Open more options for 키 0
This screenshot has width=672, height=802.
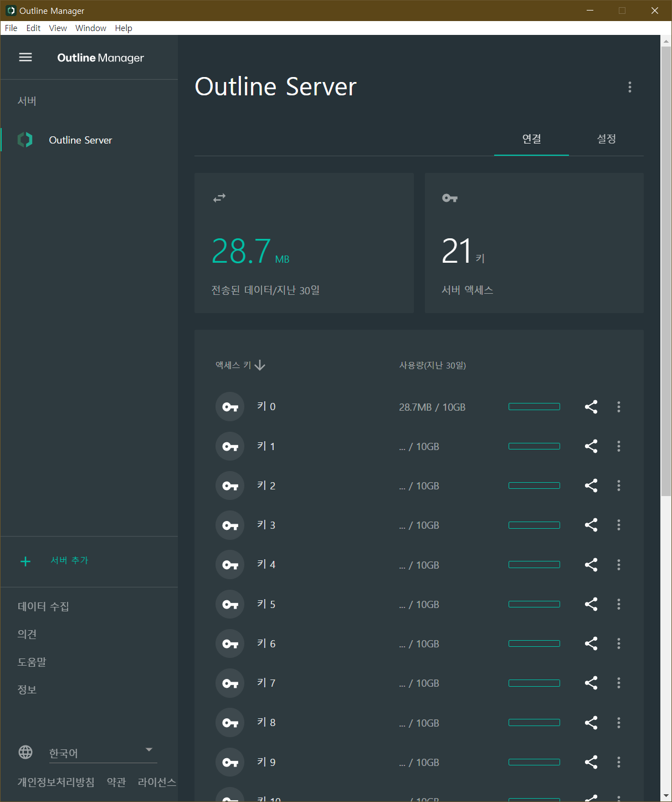coord(619,407)
